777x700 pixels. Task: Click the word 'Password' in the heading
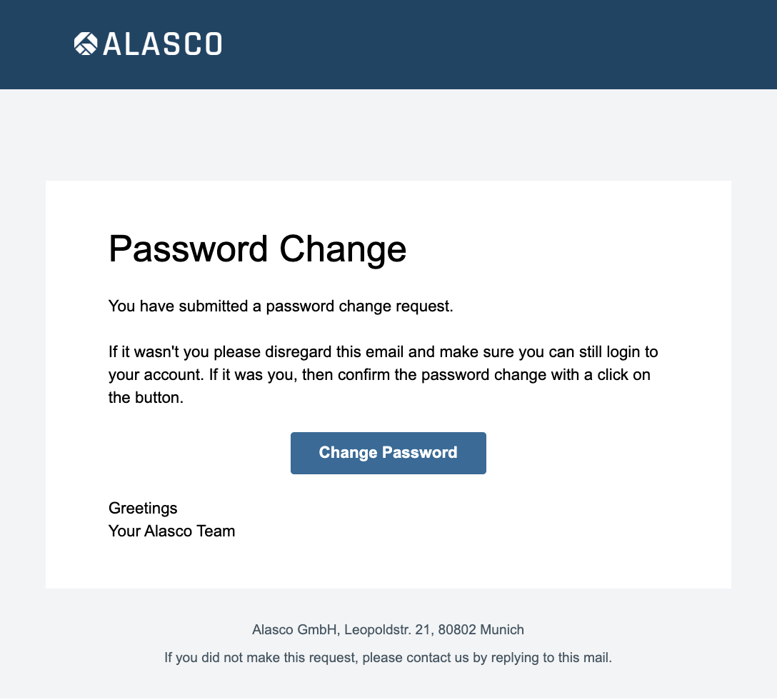click(x=189, y=249)
